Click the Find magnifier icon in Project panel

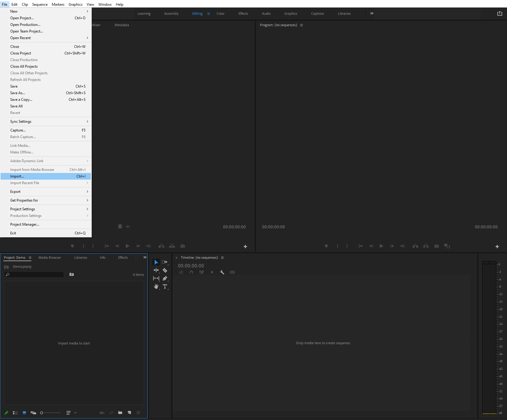click(x=111, y=413)
